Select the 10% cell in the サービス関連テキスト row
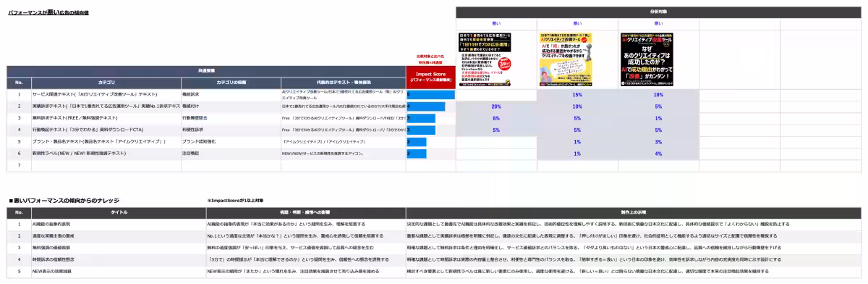The width and height of the screenshot is (868, 284). [x=658, y=95]
